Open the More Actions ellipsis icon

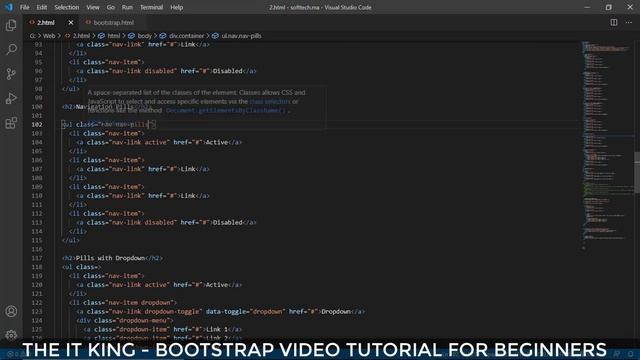[629, 22]
